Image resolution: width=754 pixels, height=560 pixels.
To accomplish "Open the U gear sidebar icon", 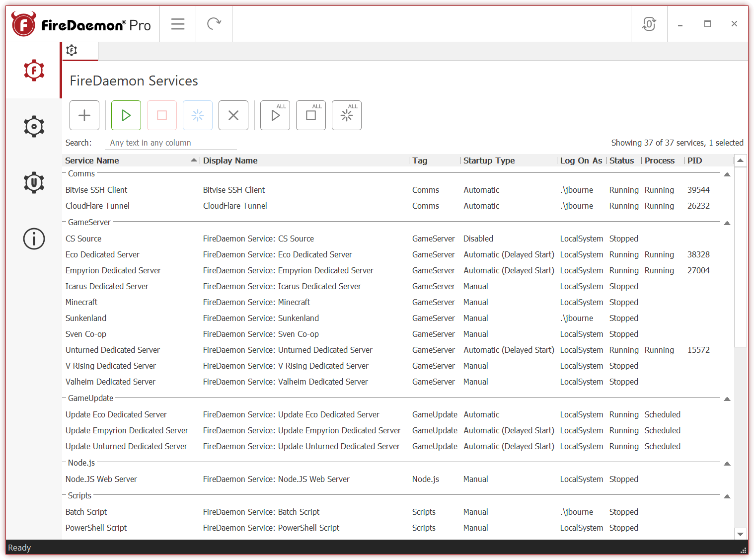I will [x=34, y=182].
